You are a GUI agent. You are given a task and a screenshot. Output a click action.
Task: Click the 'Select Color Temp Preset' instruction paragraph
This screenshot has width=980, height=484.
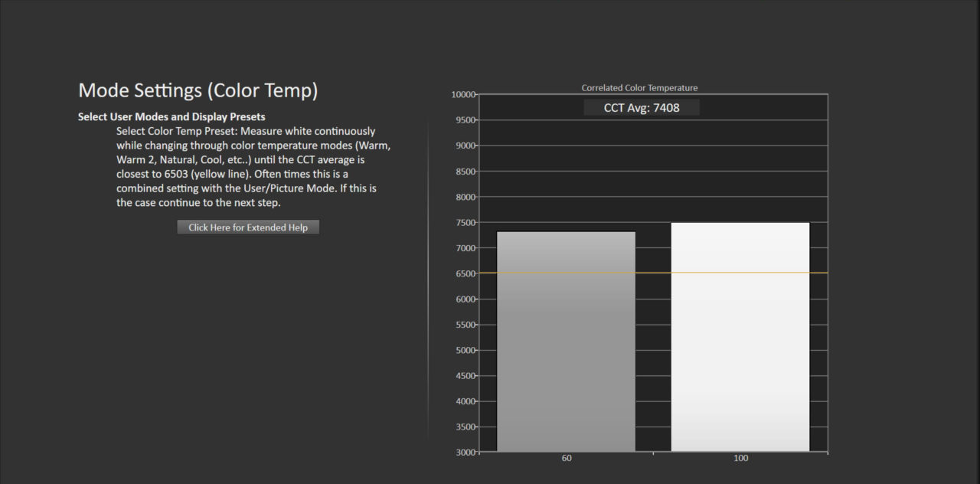pos(253,167)
